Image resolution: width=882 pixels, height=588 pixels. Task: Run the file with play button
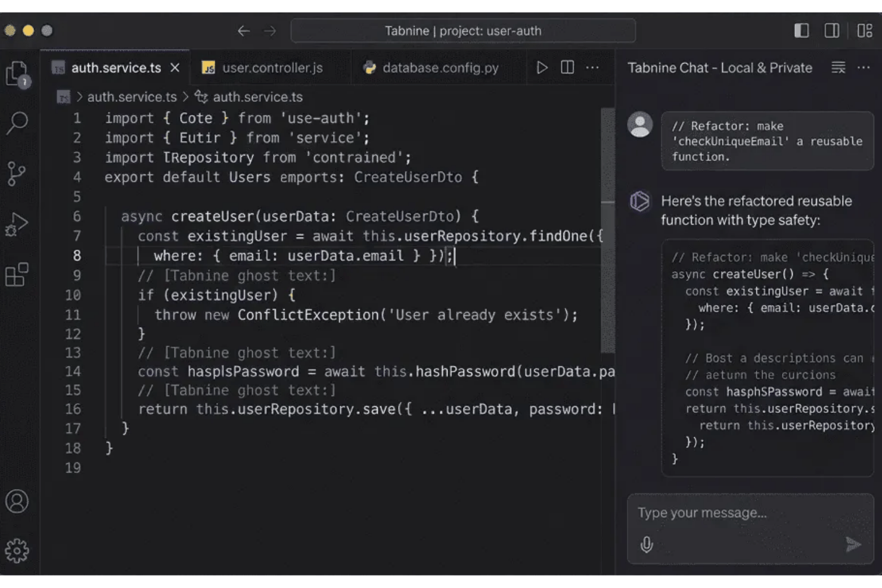tap(542, 67)
